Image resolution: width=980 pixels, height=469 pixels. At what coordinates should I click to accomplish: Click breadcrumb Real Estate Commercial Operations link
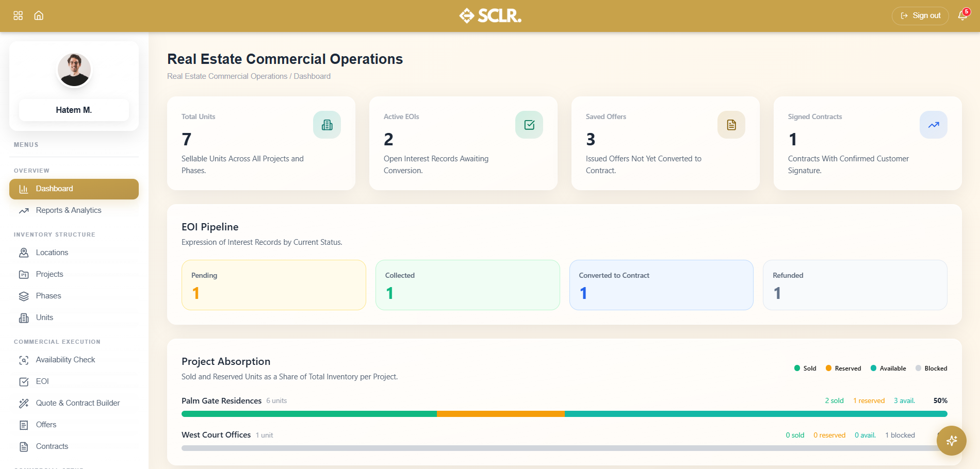[x=227, y=76]
